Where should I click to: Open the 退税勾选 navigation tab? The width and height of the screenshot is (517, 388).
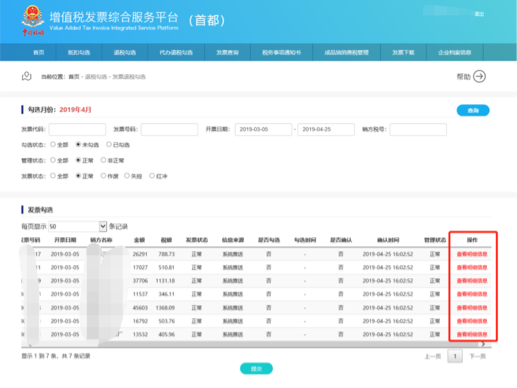click(125, 52)
